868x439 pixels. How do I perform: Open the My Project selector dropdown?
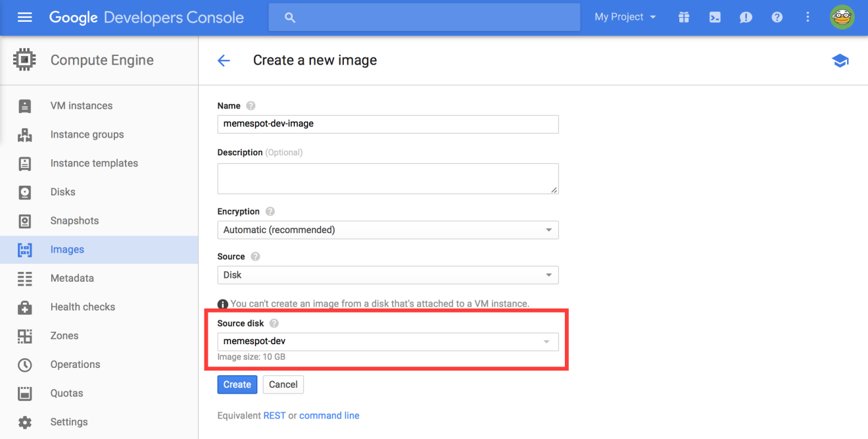[625, 17]
